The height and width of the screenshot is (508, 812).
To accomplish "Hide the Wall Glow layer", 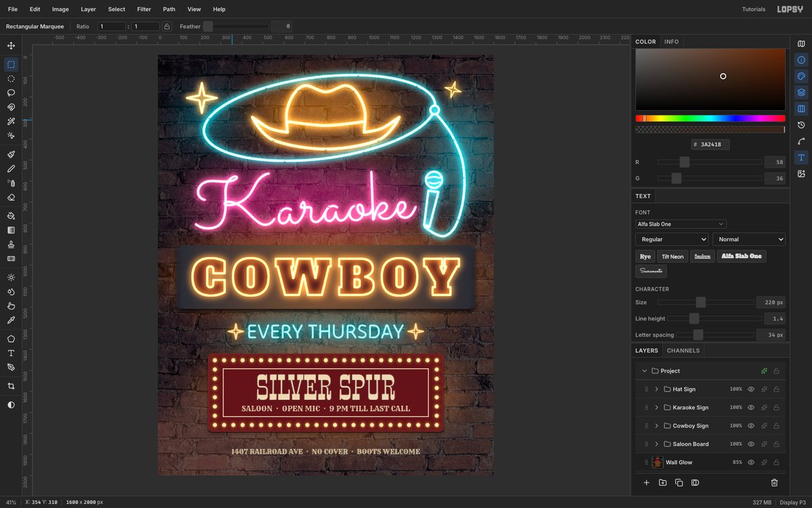I will click(x=750, y=463).
